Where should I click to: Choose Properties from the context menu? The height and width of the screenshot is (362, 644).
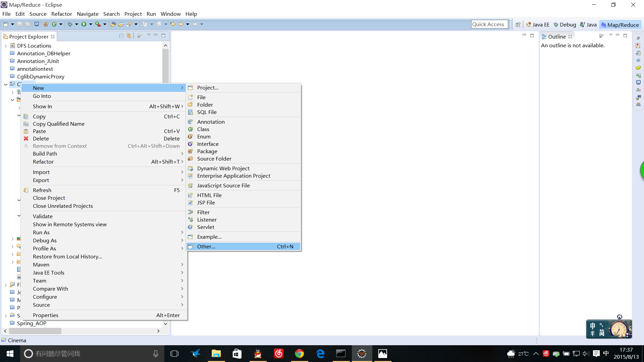coord(46,315)
